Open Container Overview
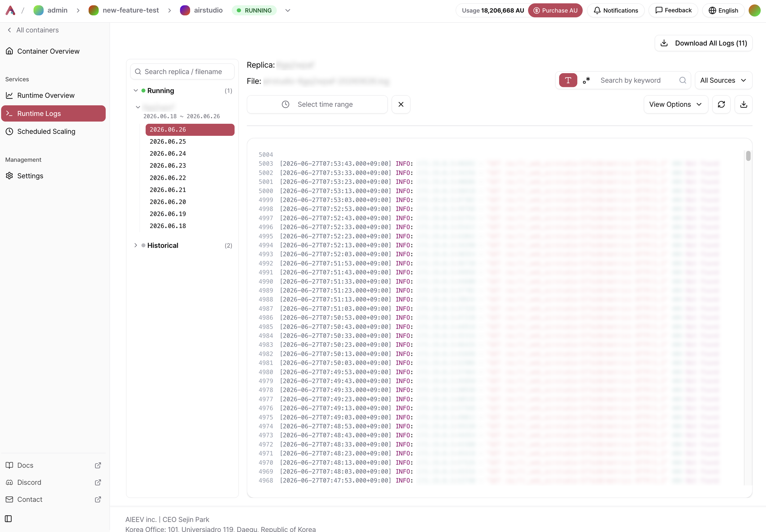The height and width of the screenshot is (532, 766). tap(53, 51)
